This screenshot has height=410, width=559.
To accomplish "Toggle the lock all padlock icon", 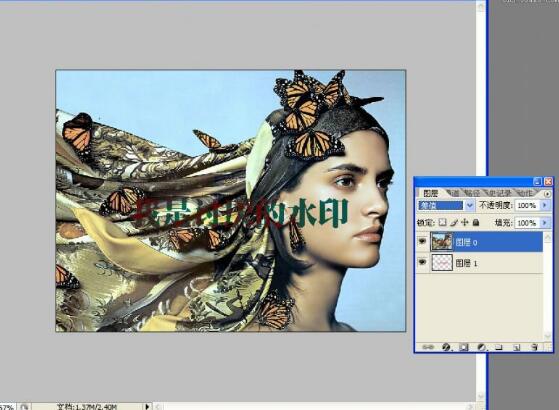I will (x=476, y=222).
